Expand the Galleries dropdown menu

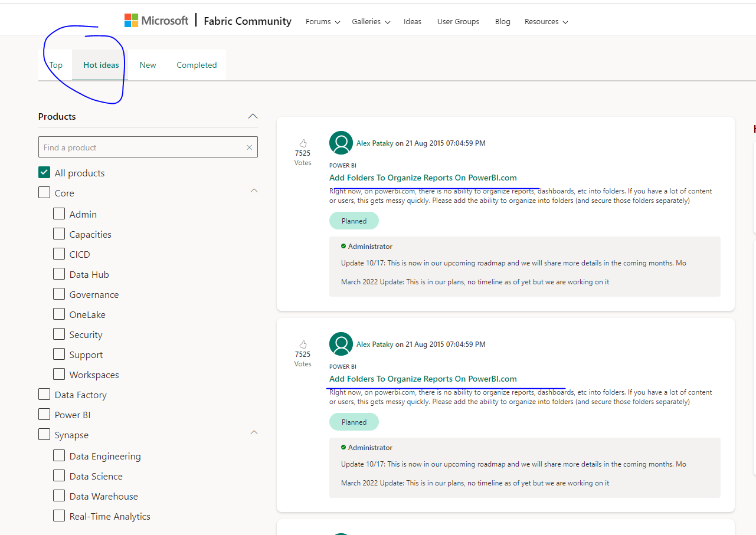[x=371, y=22]
